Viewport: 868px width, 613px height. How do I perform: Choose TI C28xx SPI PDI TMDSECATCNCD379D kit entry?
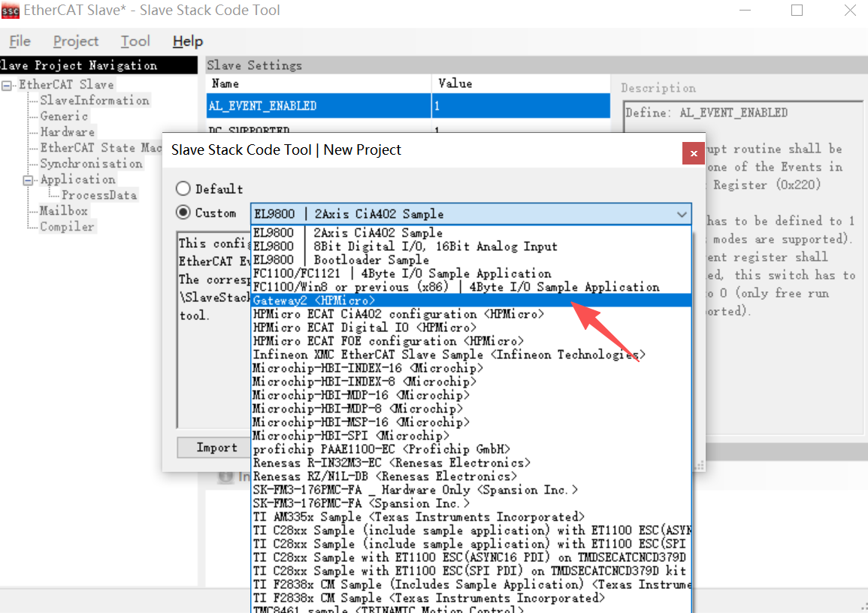coord(471,572)
